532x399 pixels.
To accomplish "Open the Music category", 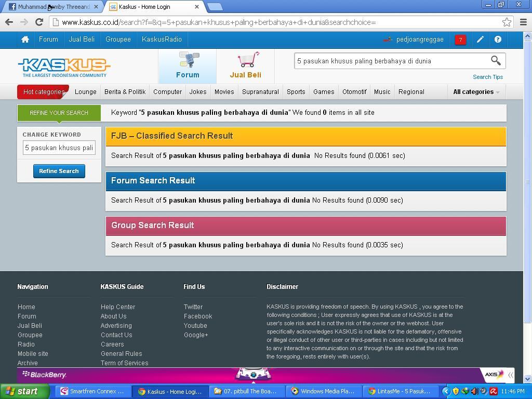I will pyautogui.click(x=382, y=92).
